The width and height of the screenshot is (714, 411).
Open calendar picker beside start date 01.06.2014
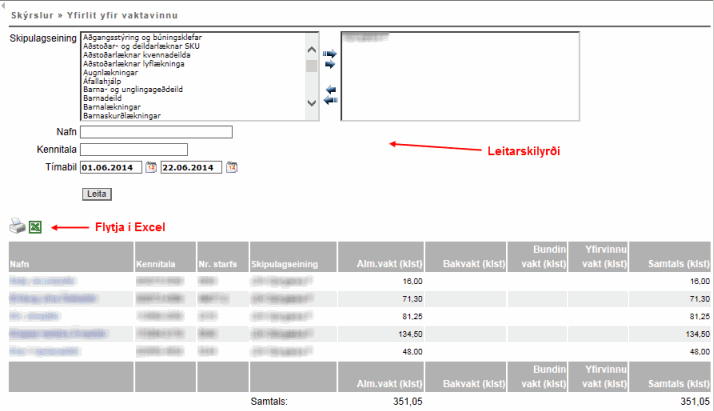[x=151, y=167]
